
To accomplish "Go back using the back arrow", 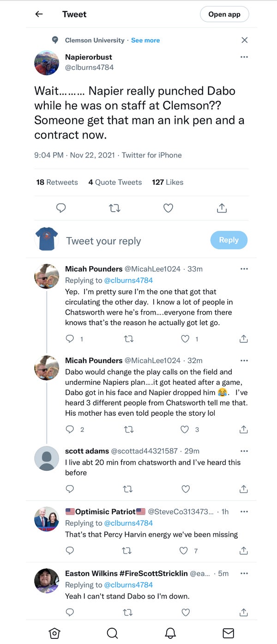I will (x=39, y=14).
